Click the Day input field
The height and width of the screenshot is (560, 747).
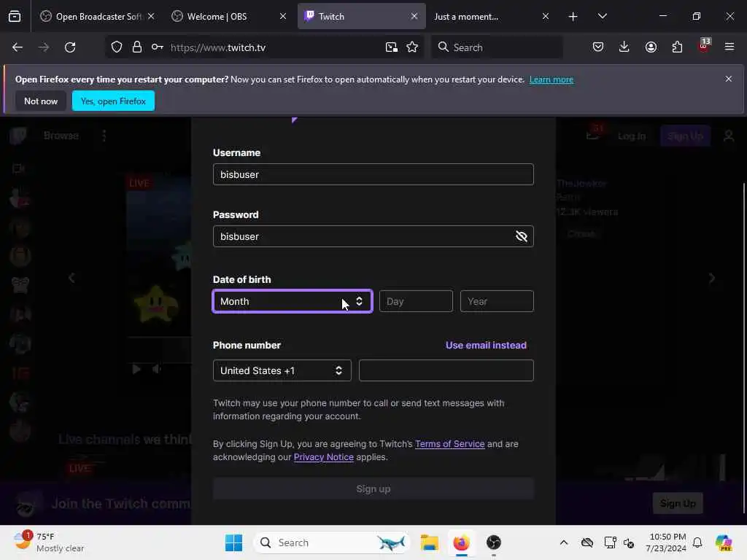click(x=416, y=301)
